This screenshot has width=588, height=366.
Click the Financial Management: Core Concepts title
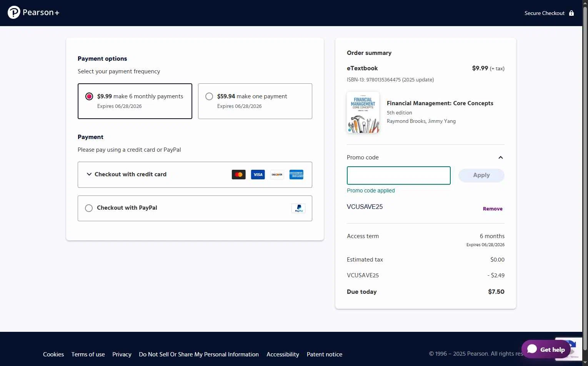coord(440,103)
